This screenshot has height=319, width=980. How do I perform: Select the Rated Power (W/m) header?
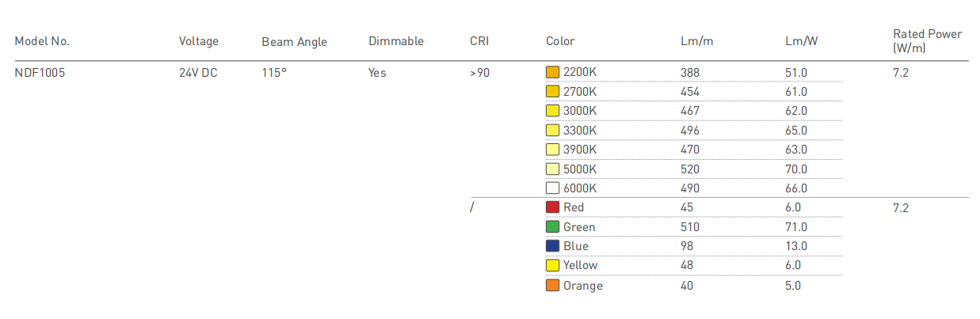point(927,41)
